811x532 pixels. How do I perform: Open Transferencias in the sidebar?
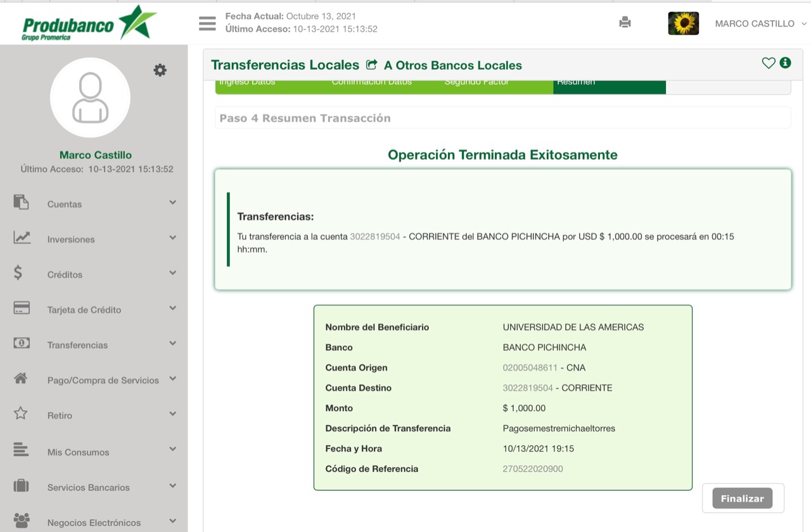point(77,345)
